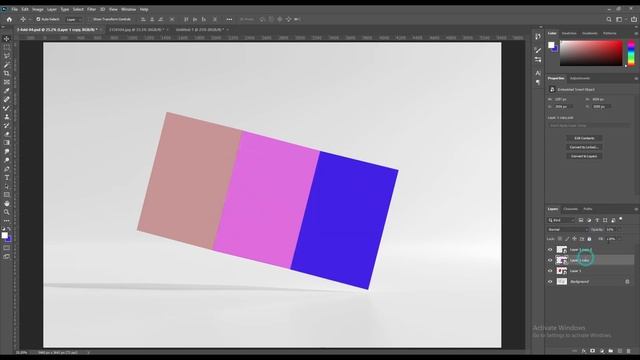Open the Window menu
The image size is (640, 360).
129,9
